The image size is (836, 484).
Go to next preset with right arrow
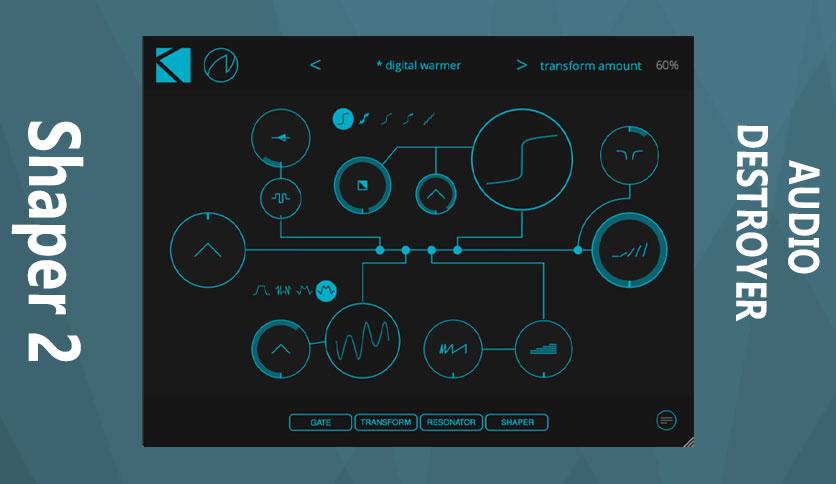coord(521,65)
